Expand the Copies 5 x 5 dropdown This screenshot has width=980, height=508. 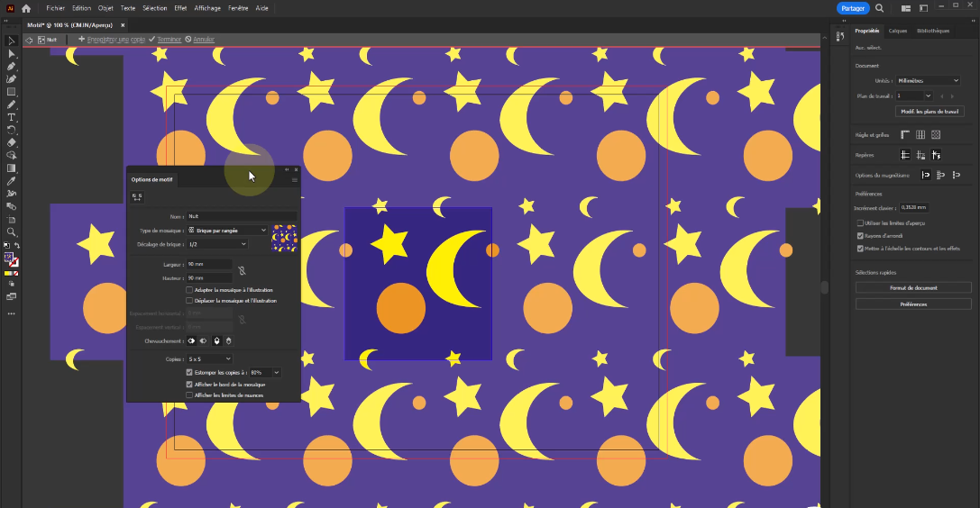click(209, 358)
